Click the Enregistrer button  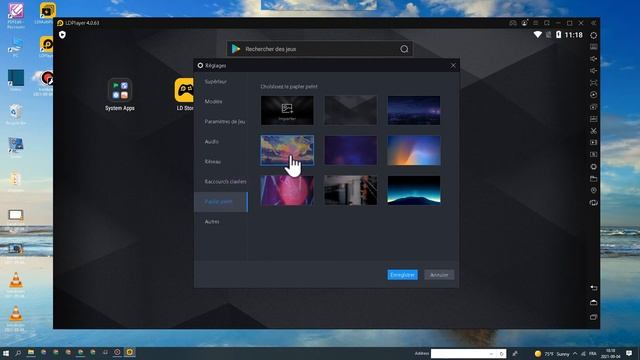(402, 275)
